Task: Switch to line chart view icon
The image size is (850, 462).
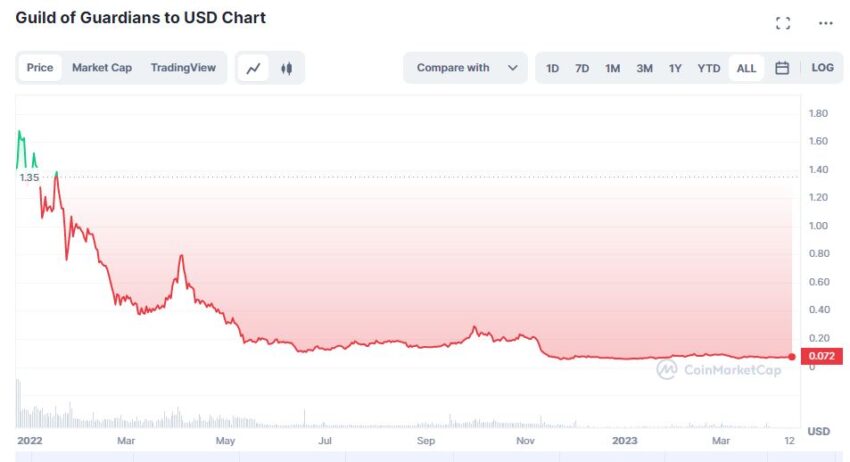Action: (253, 68)
